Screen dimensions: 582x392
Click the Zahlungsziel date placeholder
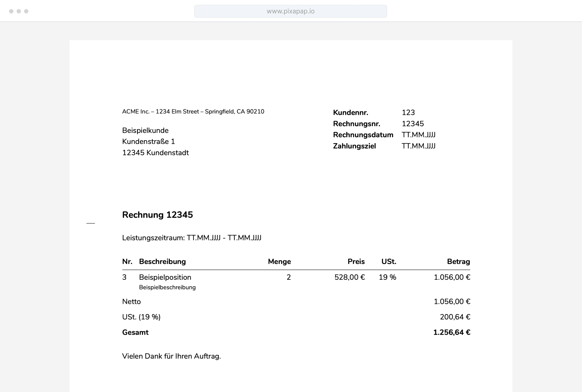click(x=418, y=146)
